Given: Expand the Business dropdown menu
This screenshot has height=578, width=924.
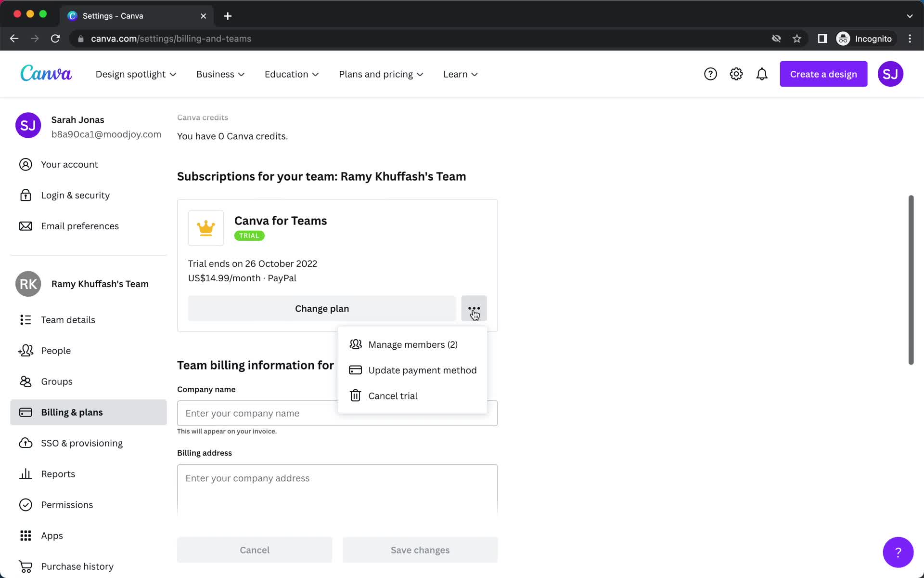Looking at the screenshot, I should tap(220, 74).
